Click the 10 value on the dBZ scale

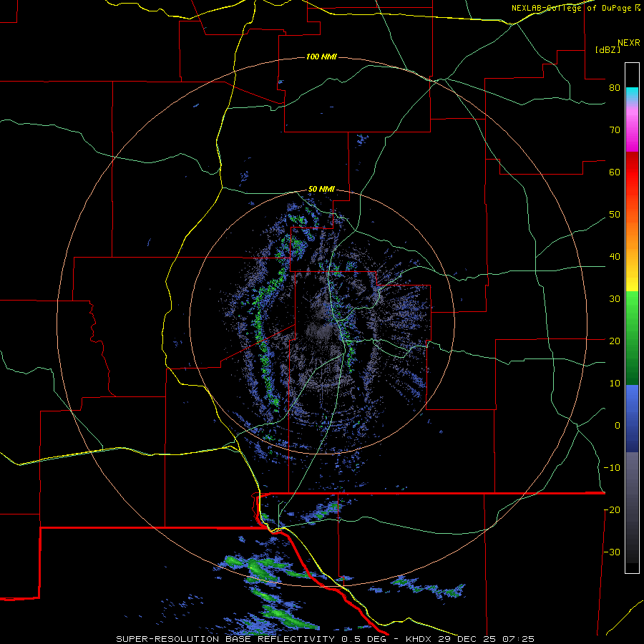tap(615, 384)
